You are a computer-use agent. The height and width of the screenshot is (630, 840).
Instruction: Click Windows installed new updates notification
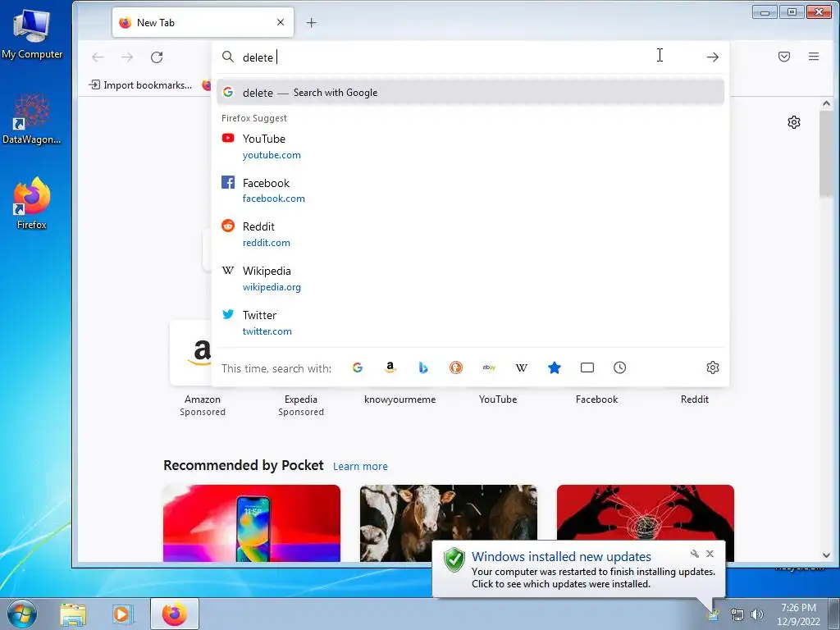coord(578,570)
